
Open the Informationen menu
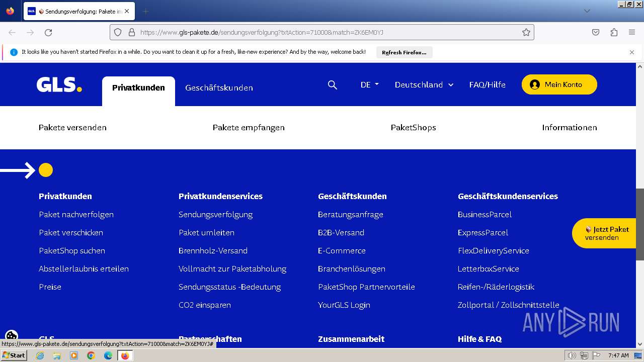pos(570,128)
